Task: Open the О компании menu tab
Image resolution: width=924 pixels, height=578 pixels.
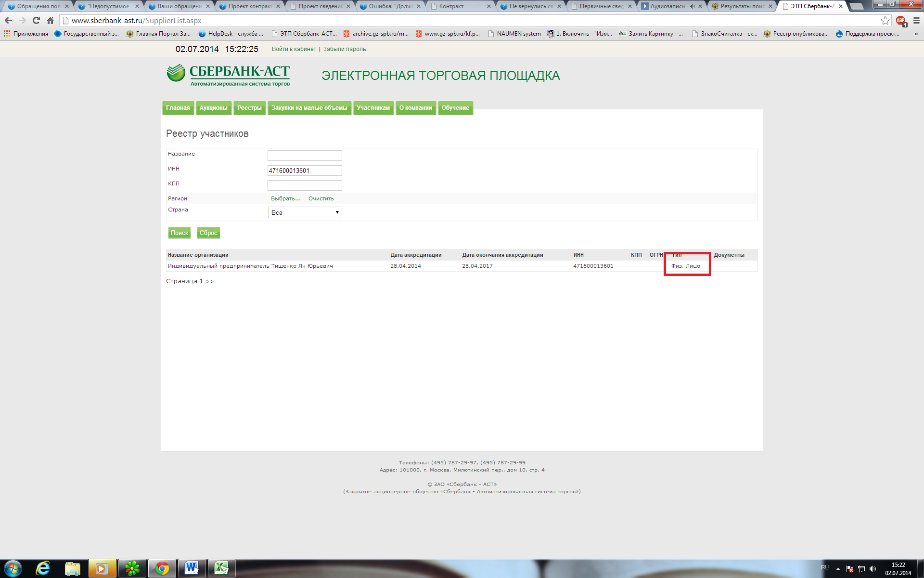Action: point(416,108)
